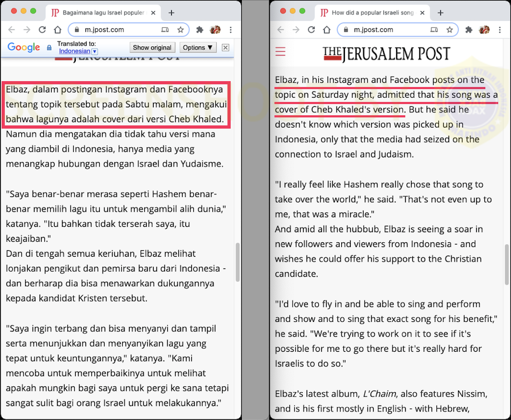This screenshot has width=511, height=420.
Task: Open Chrome's three-dot menu in the left window
Action: tap(231, 30)
